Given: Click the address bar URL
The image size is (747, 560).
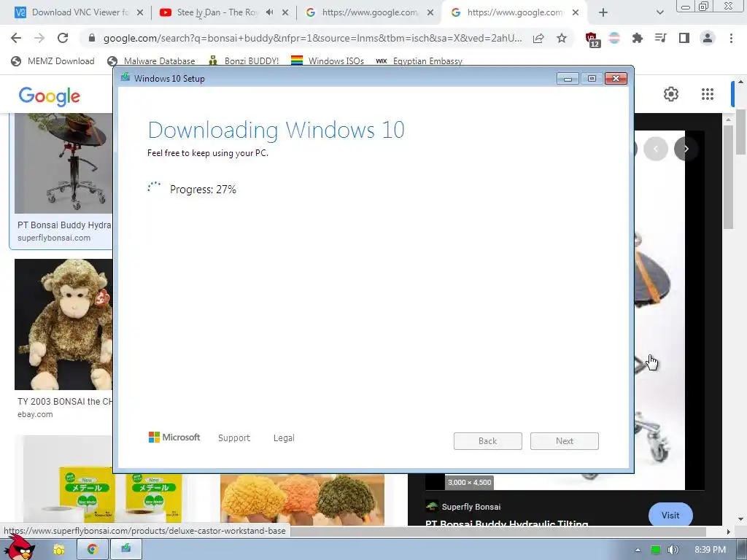Looking at the screenshot, I should pyautogui.click(x=312, y=38).
